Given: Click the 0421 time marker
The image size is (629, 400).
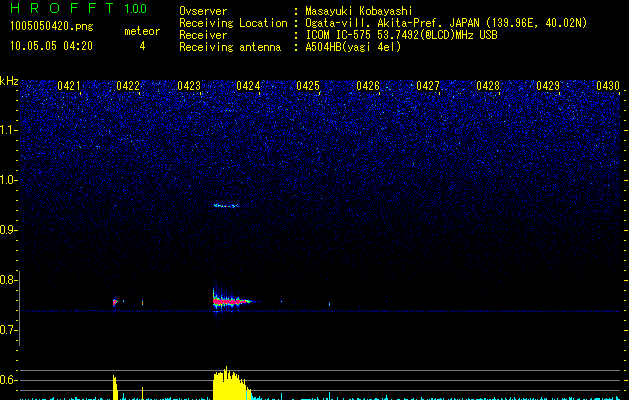Looking at the screenshot, I should click(69, 86).
